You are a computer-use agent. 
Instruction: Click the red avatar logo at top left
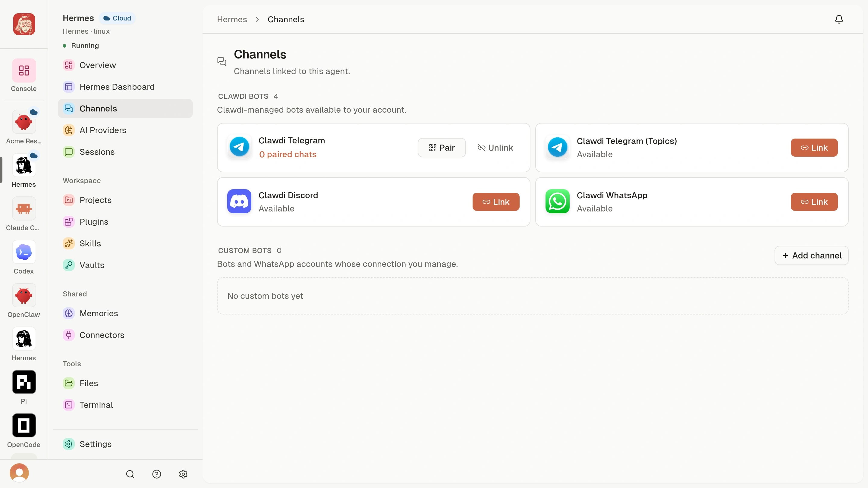click(24, 24)
